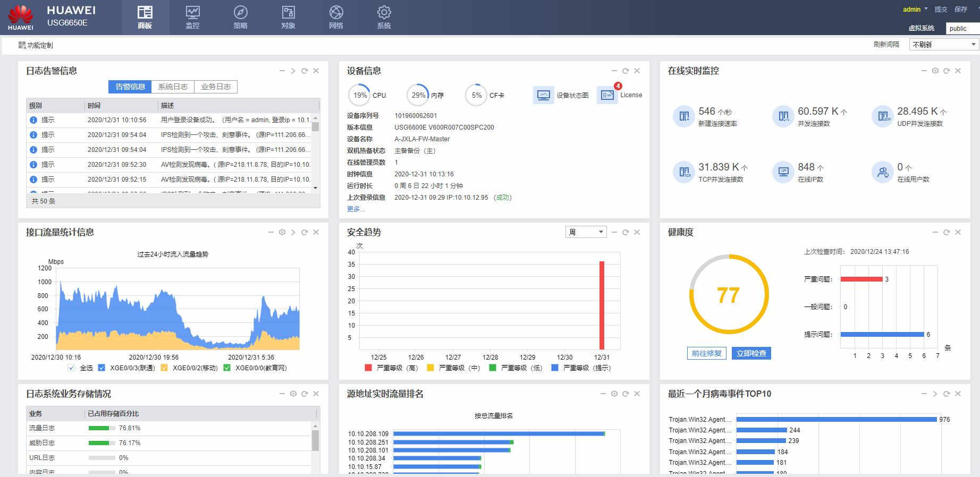Screen dimensions: 980x477
Task: Click the 更多... link in device info
Action: [356, 209]
